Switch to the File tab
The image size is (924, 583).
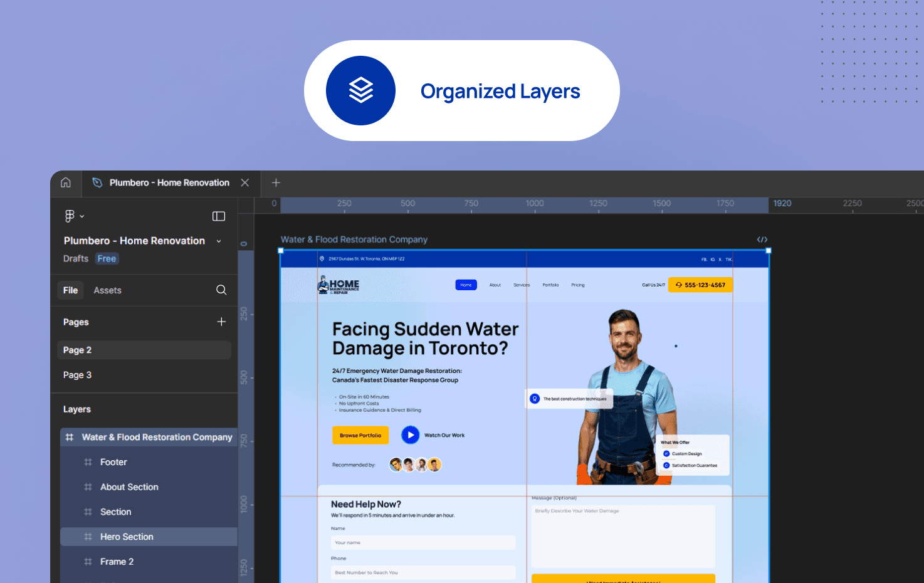click(70, 290)
